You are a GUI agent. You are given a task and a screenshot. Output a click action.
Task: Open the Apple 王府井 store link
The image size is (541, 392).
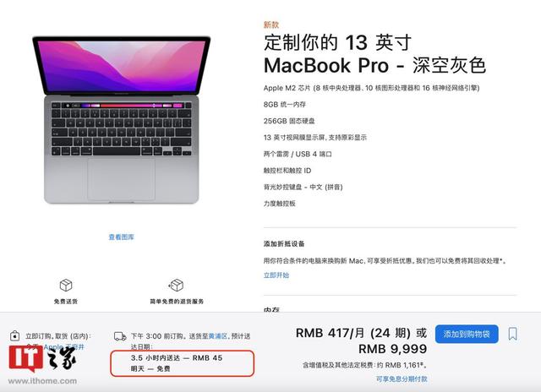(x=64, y=347)
